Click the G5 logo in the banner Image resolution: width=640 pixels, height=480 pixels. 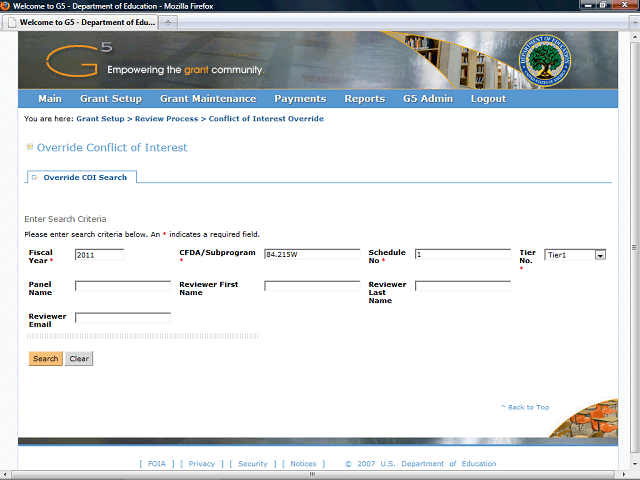click(79, 60)
